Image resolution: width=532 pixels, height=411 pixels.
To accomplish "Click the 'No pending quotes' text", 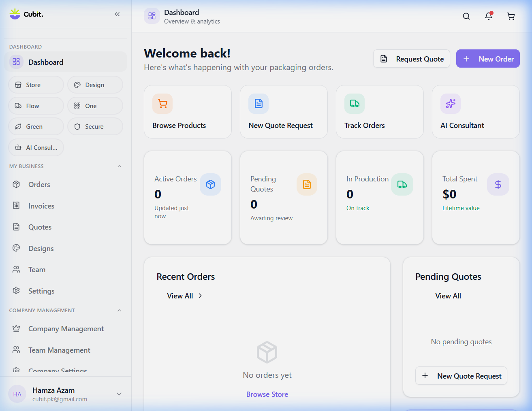I will point(461,342).
